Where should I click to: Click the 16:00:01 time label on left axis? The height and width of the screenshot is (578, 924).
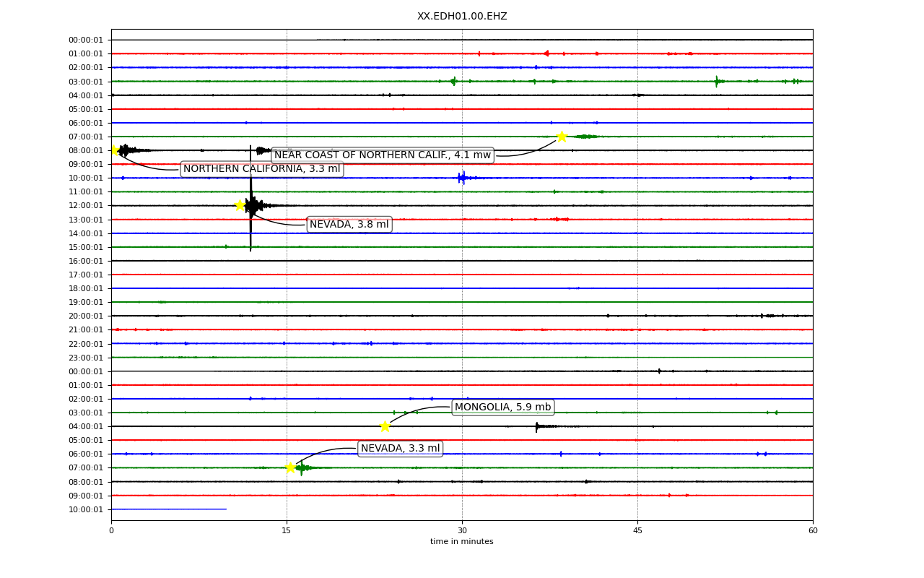[x=86, y=261]
